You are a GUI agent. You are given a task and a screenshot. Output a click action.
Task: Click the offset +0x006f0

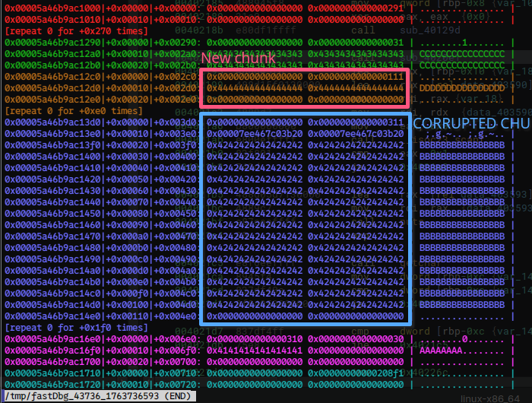176,351
